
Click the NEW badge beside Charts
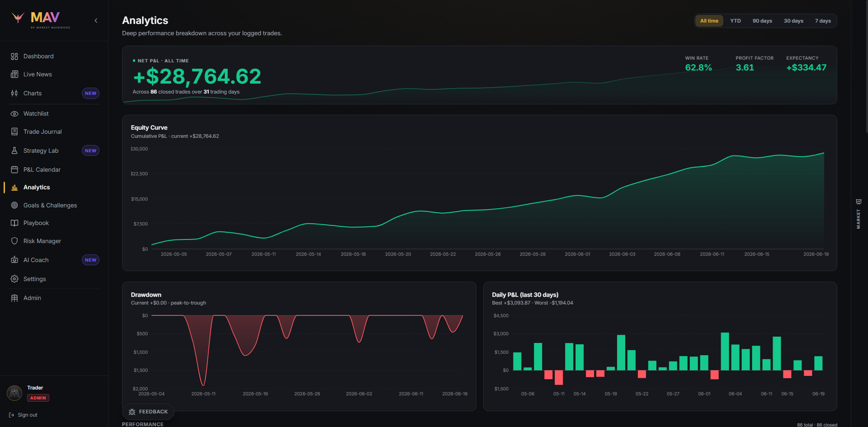point(90,93)
